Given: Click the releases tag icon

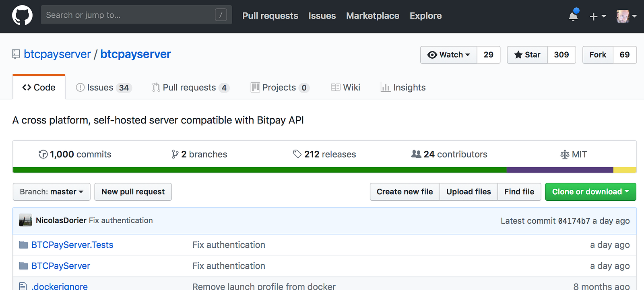Looking at the screenshot, I should 297,154.
